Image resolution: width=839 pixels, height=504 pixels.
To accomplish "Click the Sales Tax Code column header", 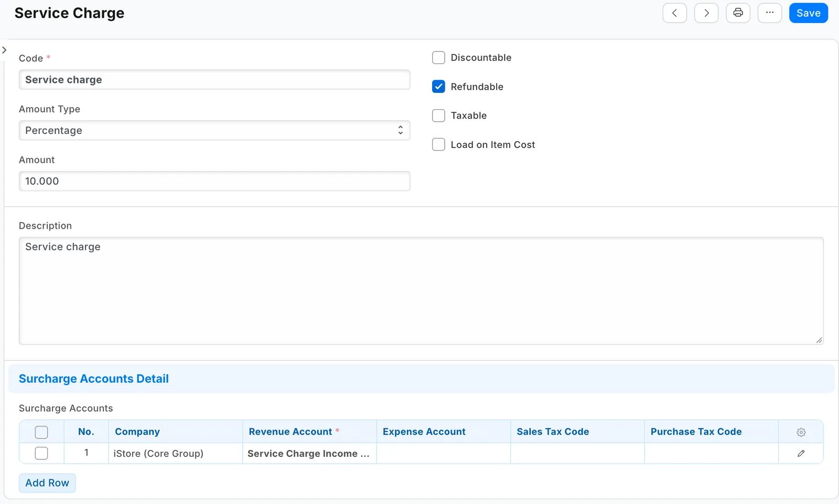I will (x=577, y=432).
